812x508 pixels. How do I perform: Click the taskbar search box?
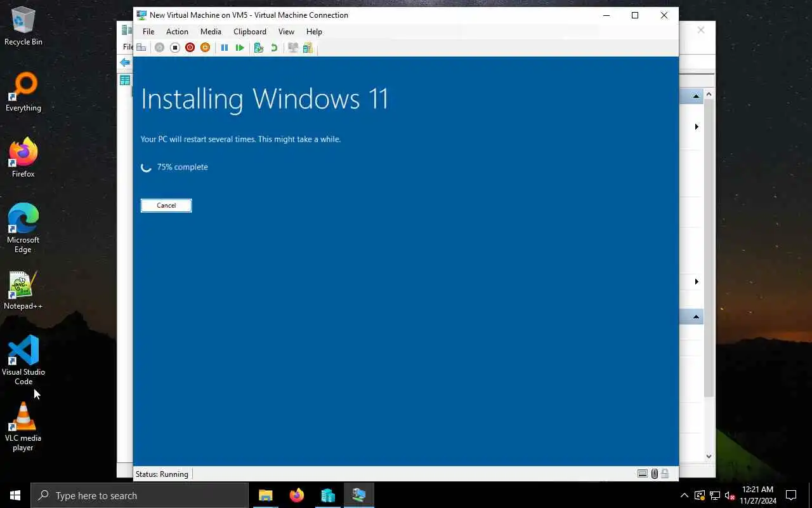(x=140, y=495)
